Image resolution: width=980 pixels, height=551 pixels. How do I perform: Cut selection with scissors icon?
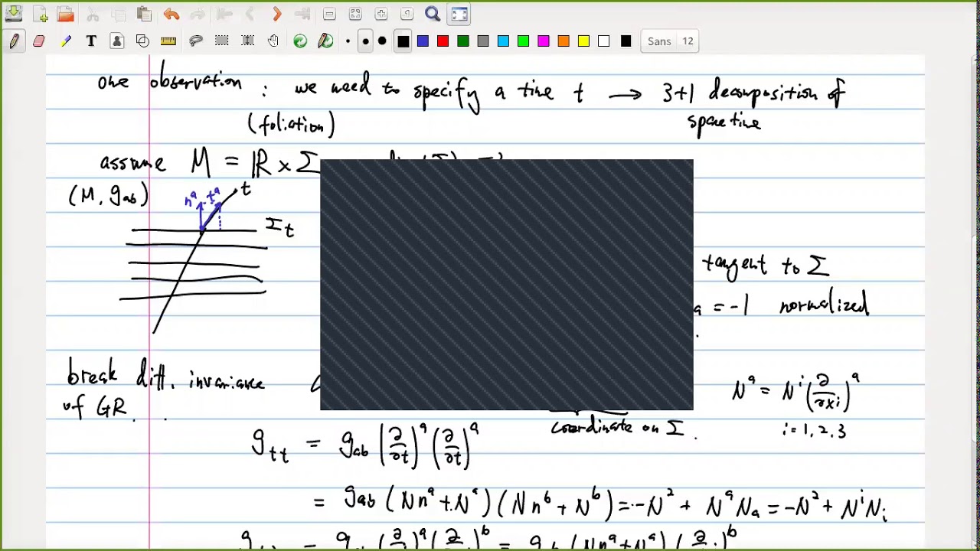pos(93,14)
